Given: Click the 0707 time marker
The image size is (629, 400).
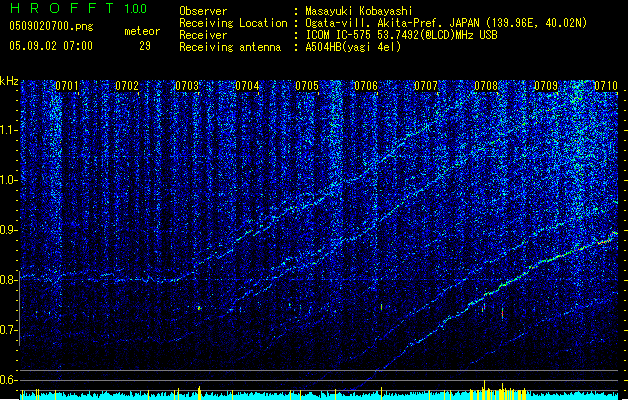Looking at the screenshot, I should click(x=426, y=86).
